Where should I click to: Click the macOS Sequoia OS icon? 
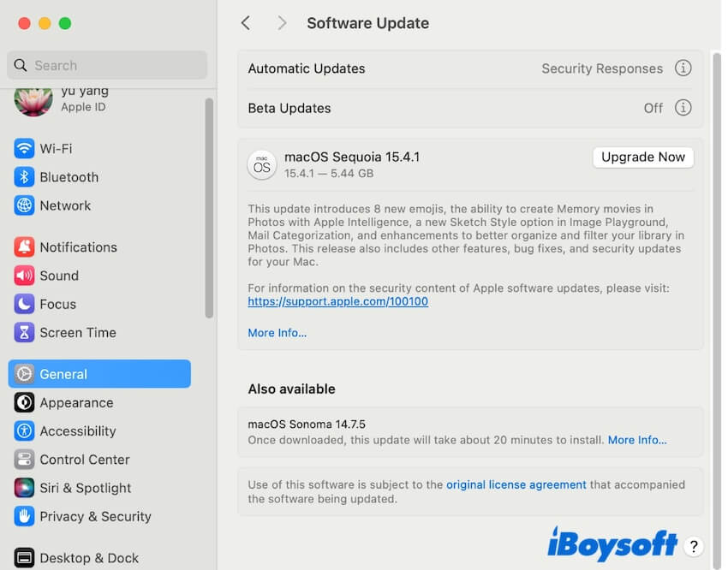262,165
